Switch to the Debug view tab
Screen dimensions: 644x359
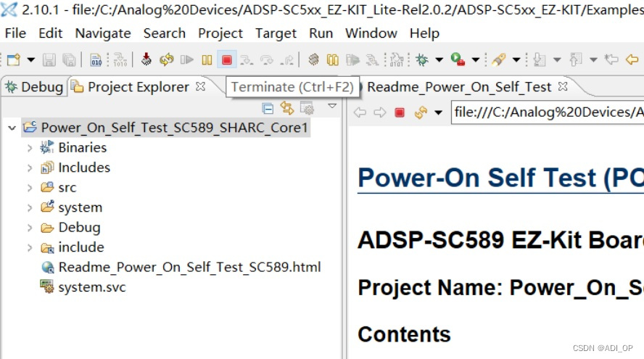pyautogui.click(x=33, y=87)
